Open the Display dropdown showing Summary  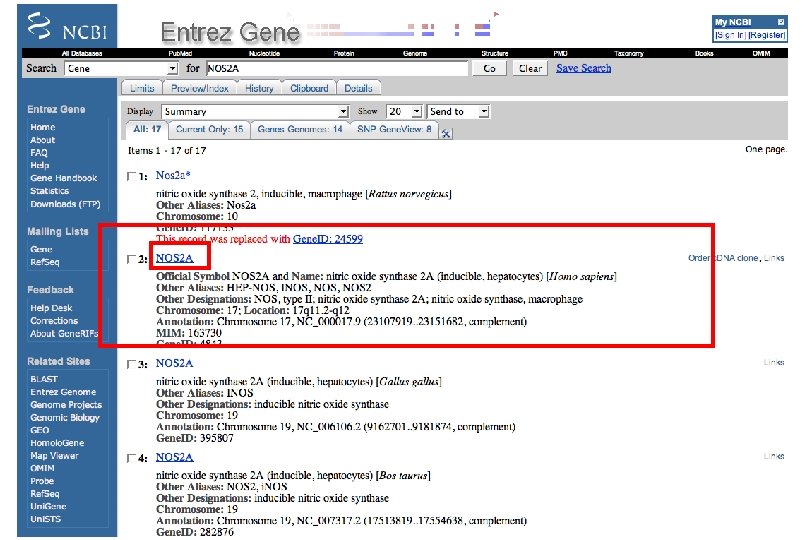pyautogui.click(x=255, y=112)
